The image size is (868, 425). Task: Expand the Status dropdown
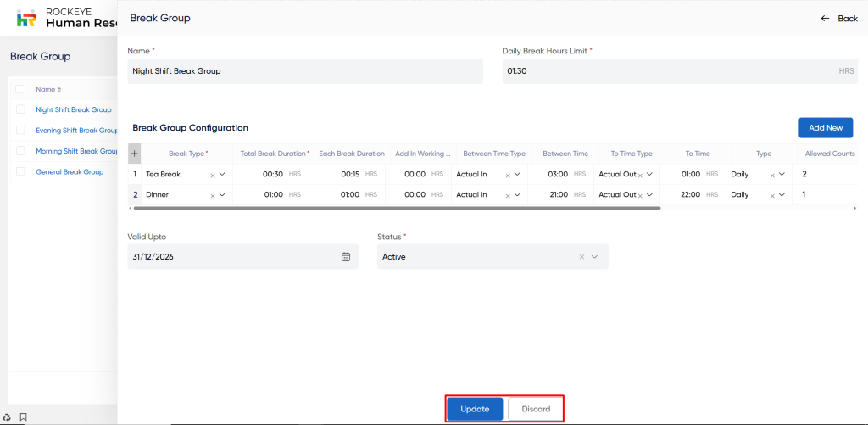tap(595, 257)
